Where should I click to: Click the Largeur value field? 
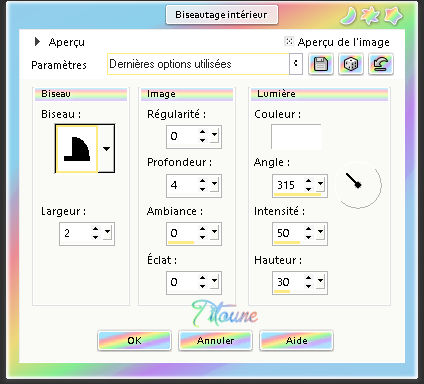[x=76, y=233]
